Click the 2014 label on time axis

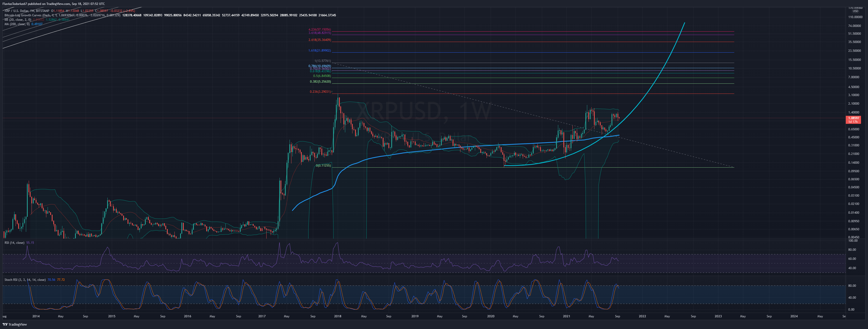pos(36,317)
